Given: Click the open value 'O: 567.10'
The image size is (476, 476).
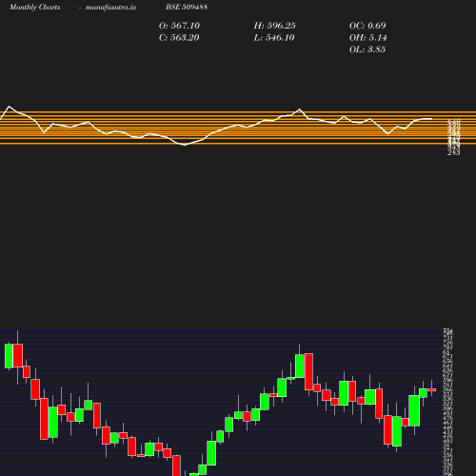Looking at the screenshot, I should coord(179,26).
